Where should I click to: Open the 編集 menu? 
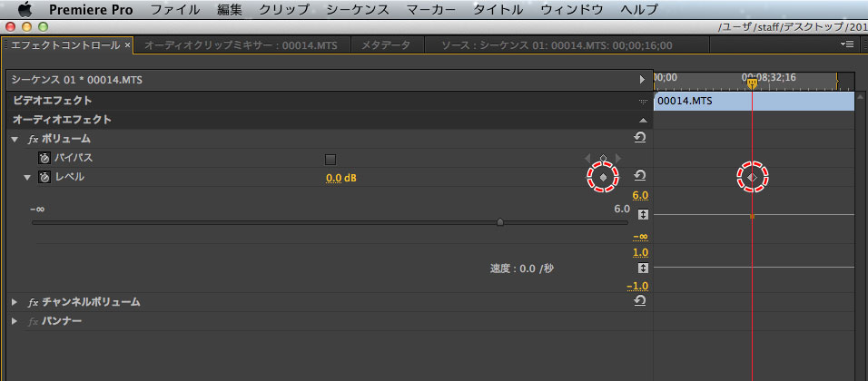coord(230,9)
